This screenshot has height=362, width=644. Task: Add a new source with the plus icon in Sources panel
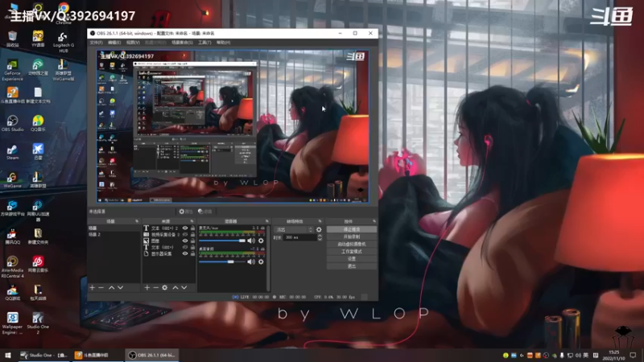[x=147, y=288]
